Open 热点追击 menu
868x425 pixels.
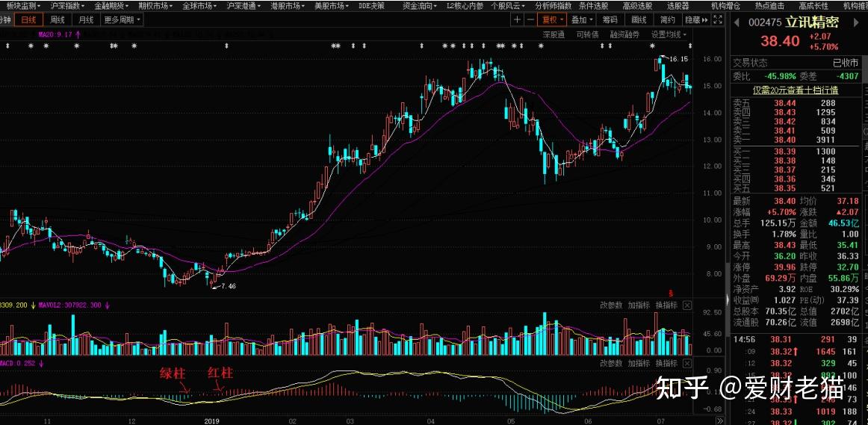[769, 6]
